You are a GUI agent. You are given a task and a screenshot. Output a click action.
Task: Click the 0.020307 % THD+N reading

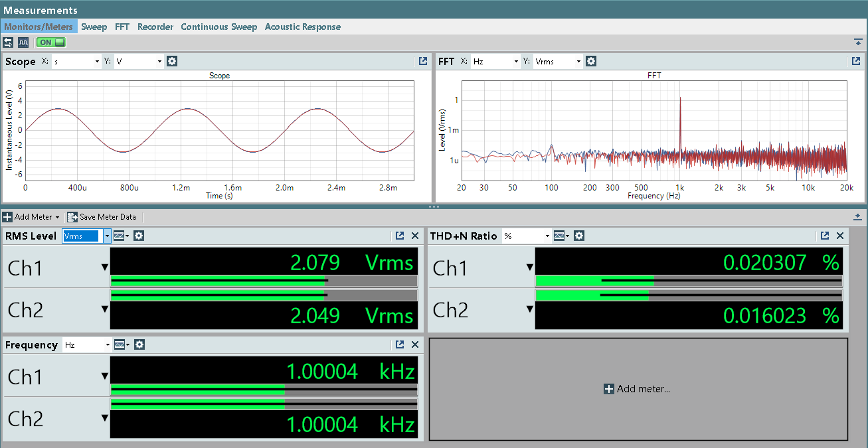(x=781, y=263)
